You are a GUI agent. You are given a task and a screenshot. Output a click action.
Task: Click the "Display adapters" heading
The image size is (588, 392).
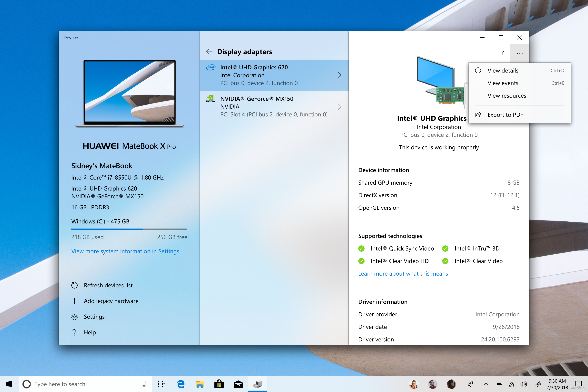click(x=244, y=52)
